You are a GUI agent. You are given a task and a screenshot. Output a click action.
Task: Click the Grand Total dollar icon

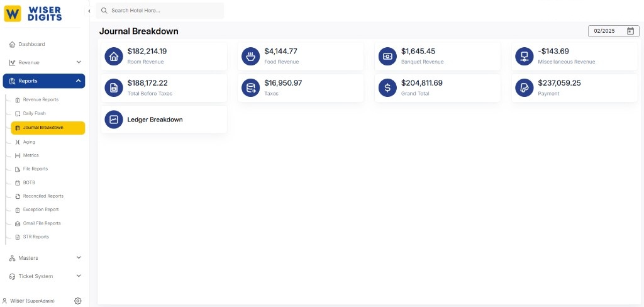[387, 88]
